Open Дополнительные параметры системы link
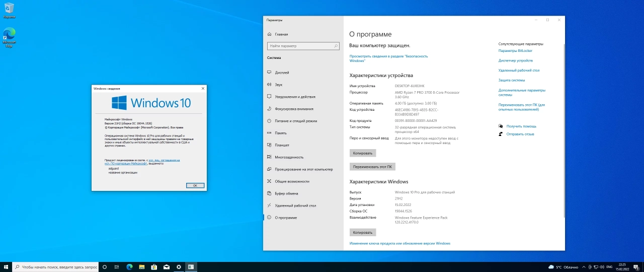Viewport: 644px width, 272px height. [x=522, y=92]
